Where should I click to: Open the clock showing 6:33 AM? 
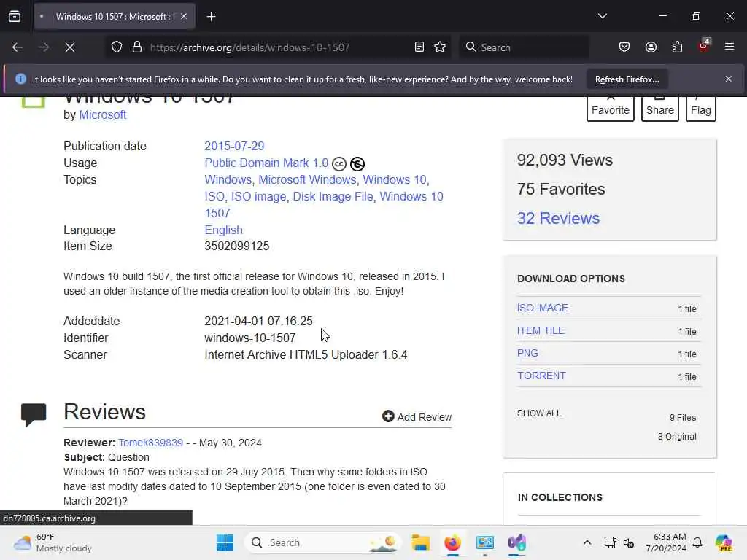point(666,542)
